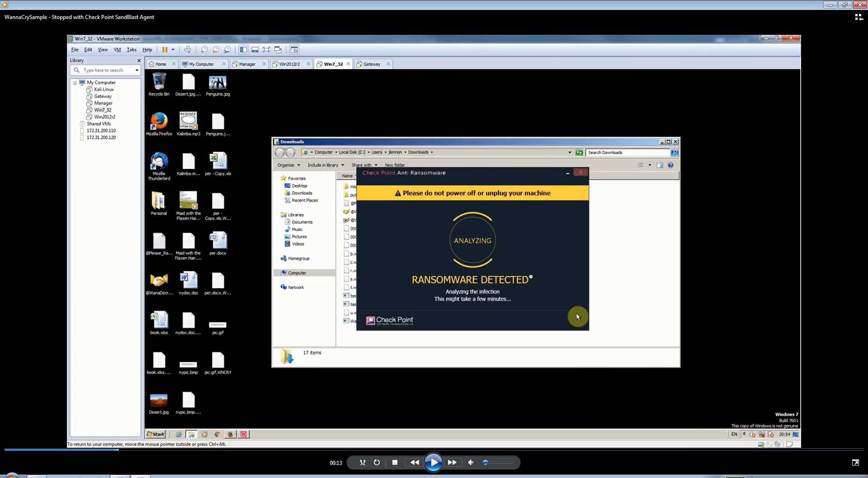Screen dimensions: 868x478
Task: Open the VMware Tabs menu
Action: [x=132, y=50]
